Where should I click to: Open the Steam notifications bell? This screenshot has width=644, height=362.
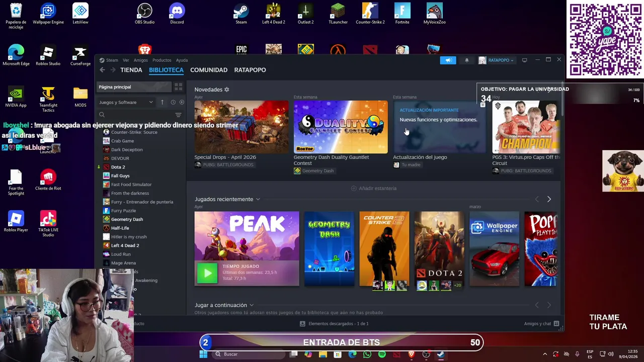[466, 60]
